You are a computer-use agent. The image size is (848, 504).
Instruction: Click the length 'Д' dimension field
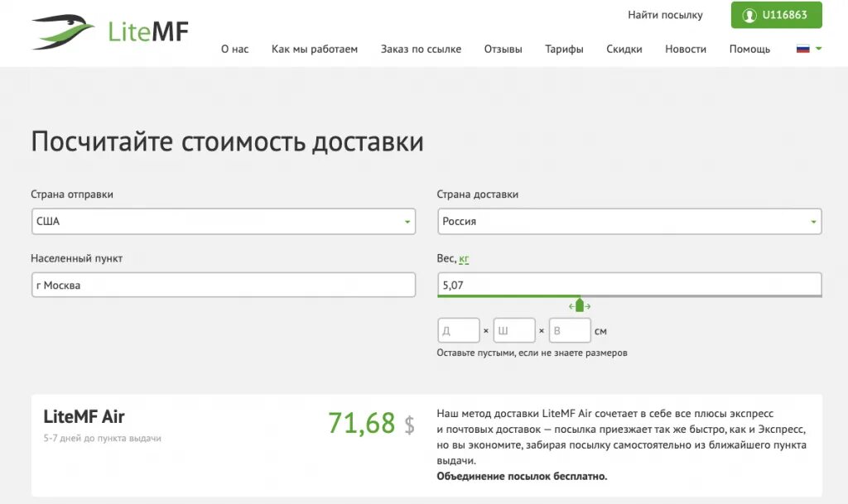tap(459, 330)
